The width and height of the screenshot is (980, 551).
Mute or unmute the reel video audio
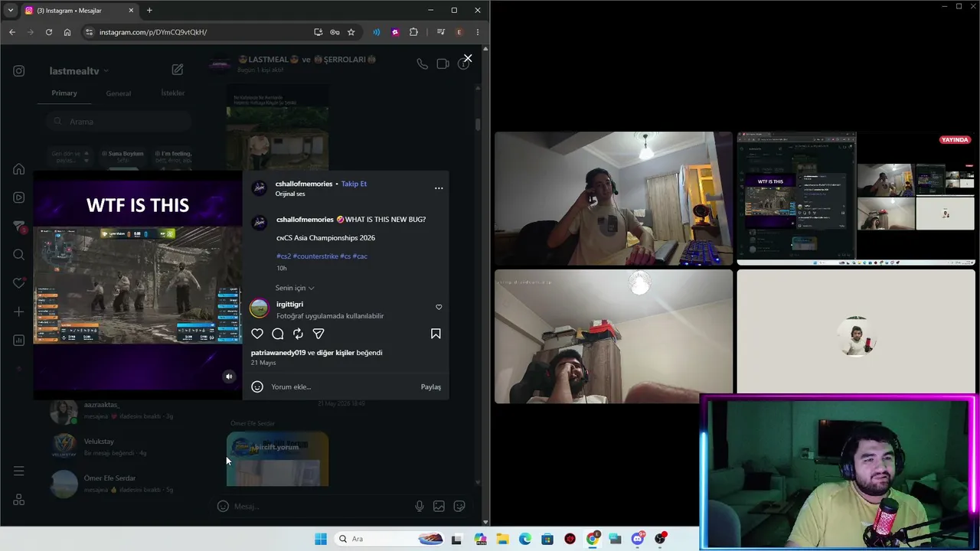point(229,377)
